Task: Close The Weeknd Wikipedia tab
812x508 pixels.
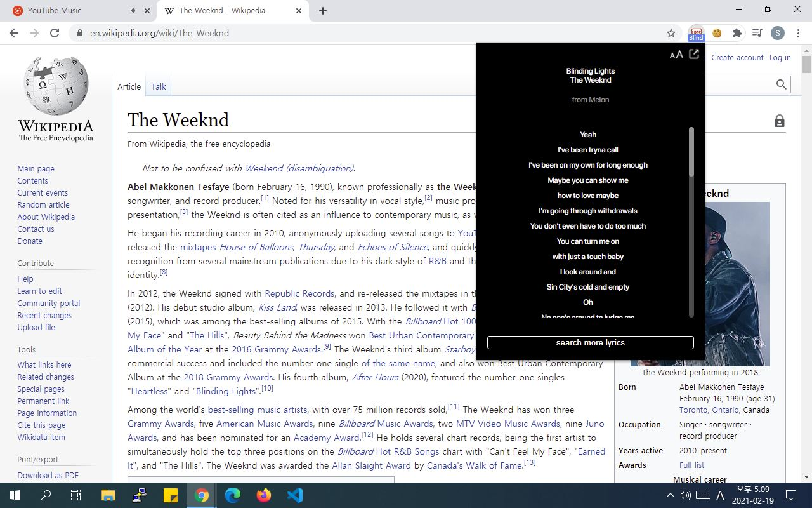Action: [x=299, y=11]
